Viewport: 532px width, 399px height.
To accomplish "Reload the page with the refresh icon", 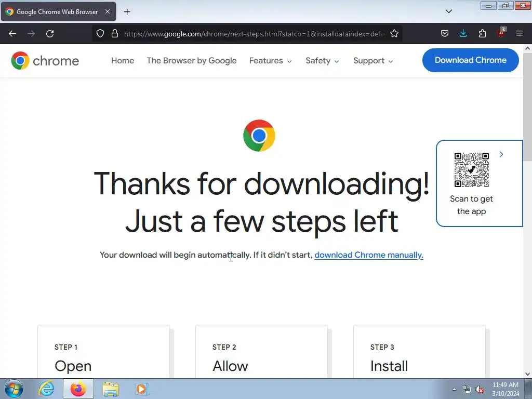I will [x=50, y=34].
